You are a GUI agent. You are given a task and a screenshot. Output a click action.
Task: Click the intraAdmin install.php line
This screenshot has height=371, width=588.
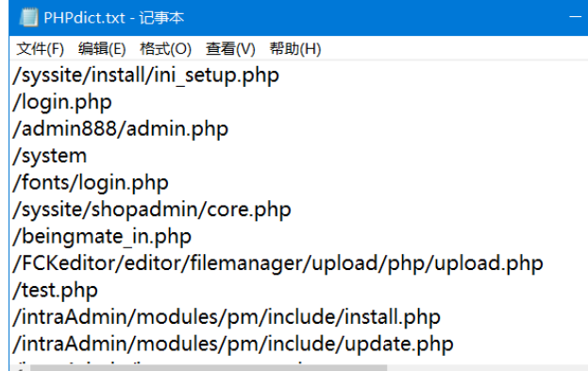pyautogui.click(x=227, y=317)
